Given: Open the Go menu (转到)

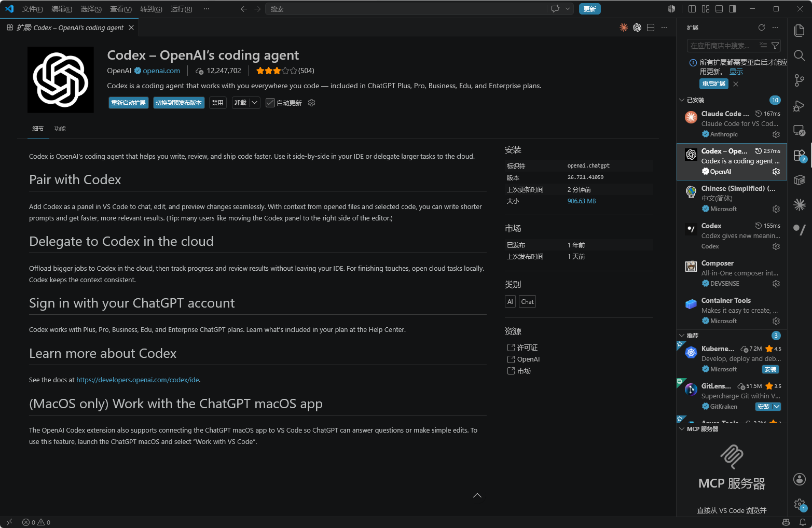Looking at the screenshot, I should click(151, 9).
